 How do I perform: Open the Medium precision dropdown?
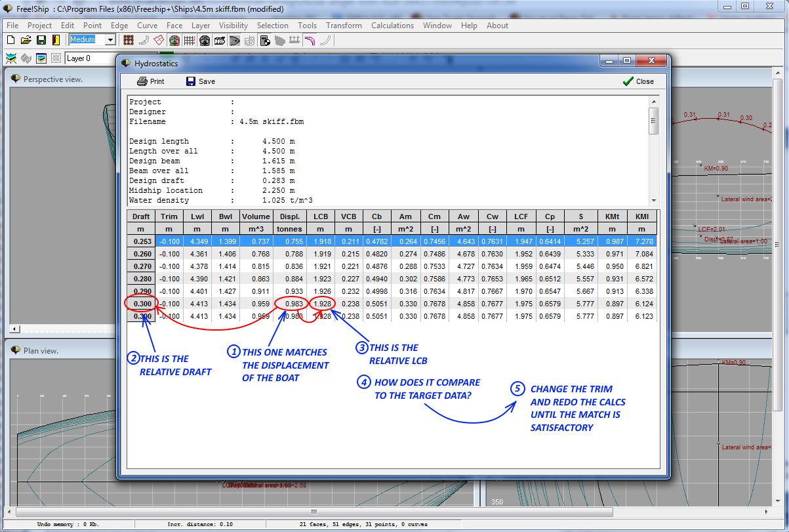coord(110,40)
